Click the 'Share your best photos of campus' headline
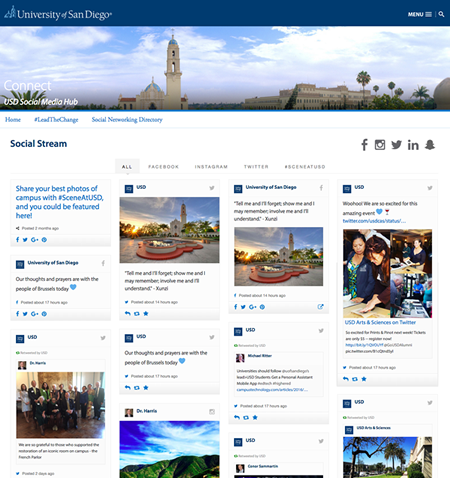This screenshot has width=450, height=478. [x=59, y=202]
